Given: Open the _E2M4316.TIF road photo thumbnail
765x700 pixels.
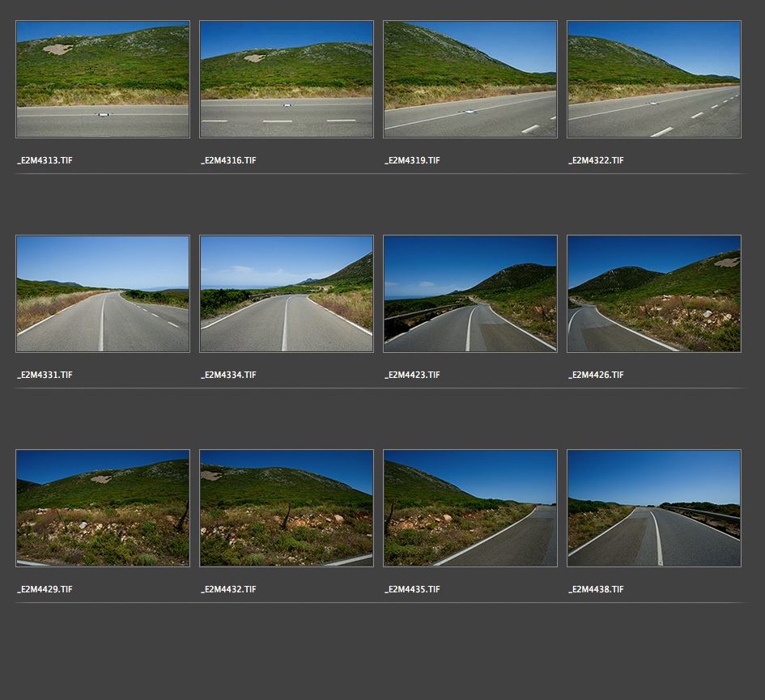Looking at the screenshot, I should pos(287,79).
